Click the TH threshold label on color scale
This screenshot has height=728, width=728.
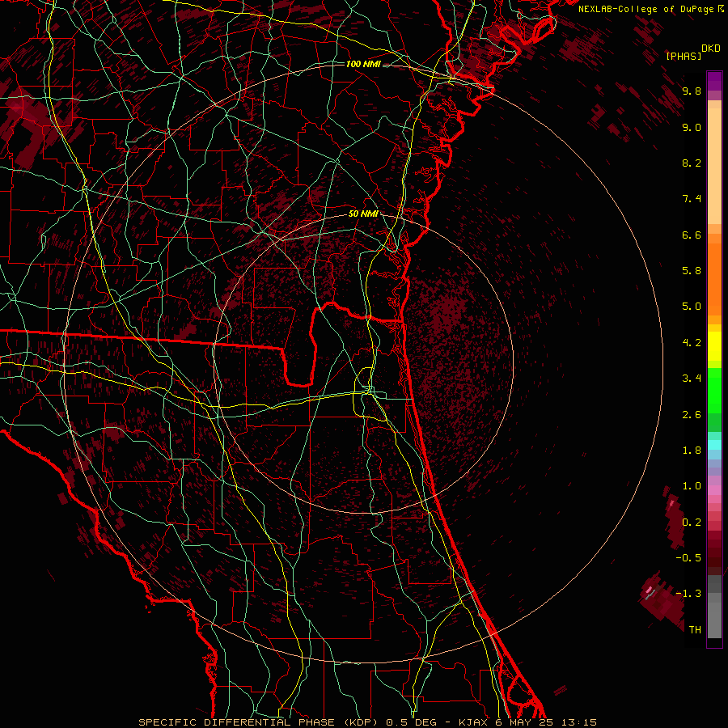(695, 629)
